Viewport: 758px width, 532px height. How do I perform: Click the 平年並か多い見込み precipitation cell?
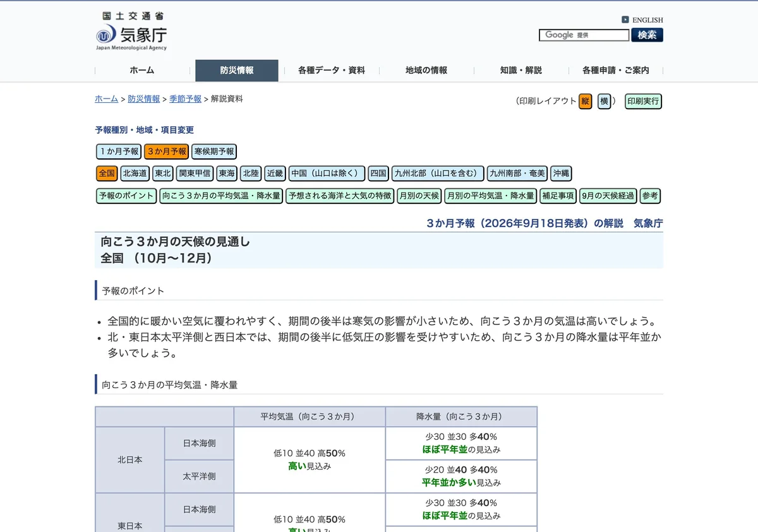(461, 476)
